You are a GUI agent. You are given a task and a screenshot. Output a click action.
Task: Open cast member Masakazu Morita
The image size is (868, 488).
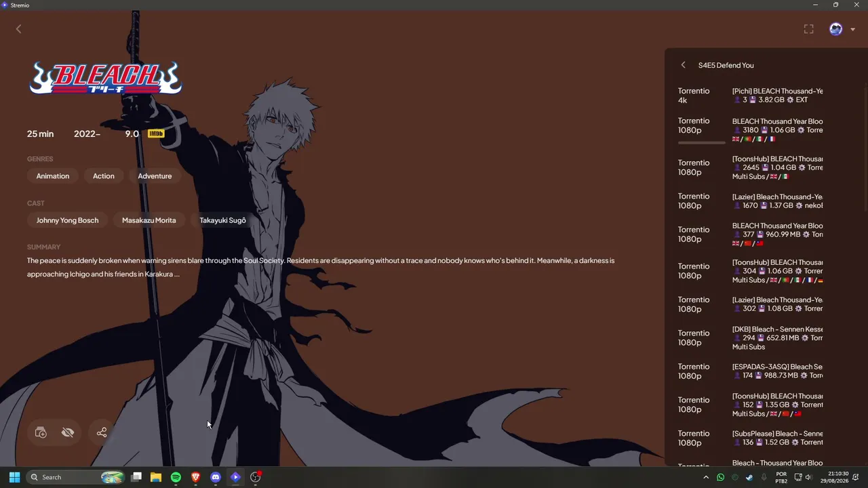pos(149,220)
